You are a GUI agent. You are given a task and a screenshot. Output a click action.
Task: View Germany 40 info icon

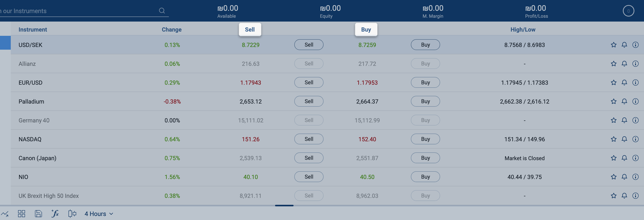pos(635,120)
